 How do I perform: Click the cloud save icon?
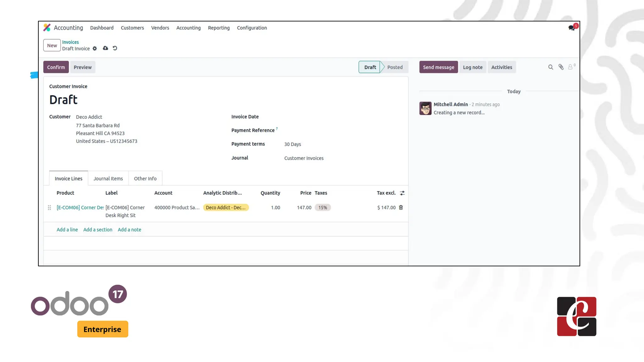(105, 48)
